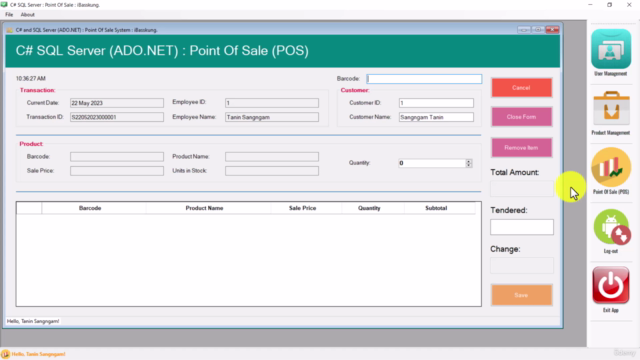Click the orange Save button
The height and width of the screenshot is (360, 640).
click(x=522, y=295)
